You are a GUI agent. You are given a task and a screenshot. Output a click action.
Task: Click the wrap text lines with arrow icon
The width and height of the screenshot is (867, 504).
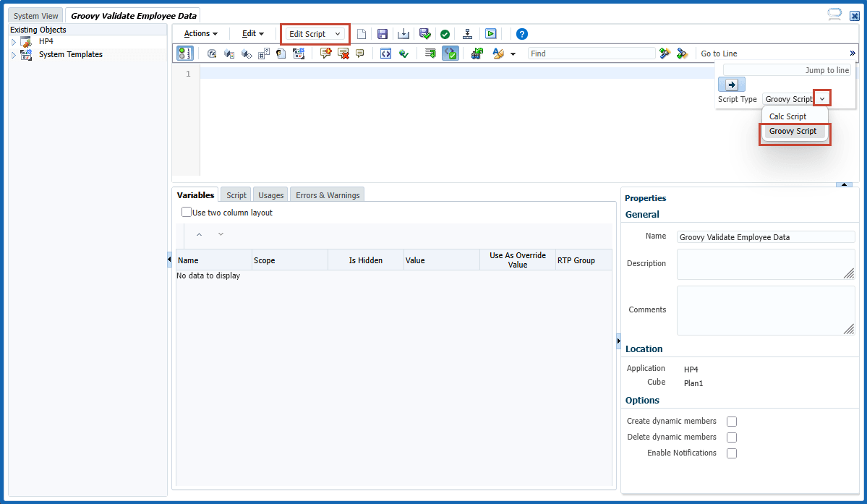[x=430, y=54]
